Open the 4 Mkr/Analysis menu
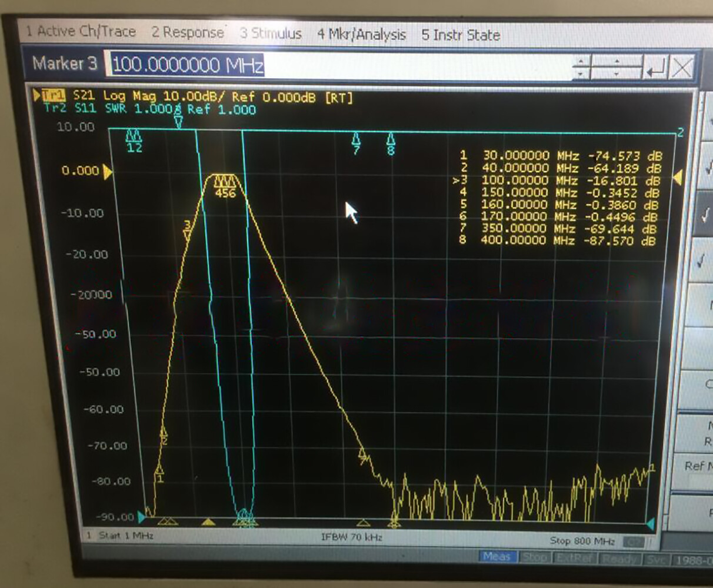 click(x=361, y=35)
